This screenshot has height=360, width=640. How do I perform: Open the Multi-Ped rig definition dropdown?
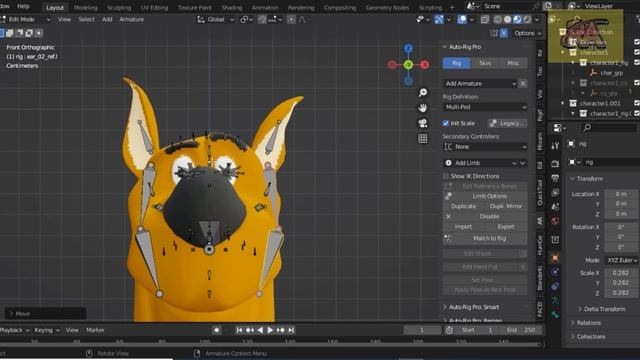pos(485,107)
